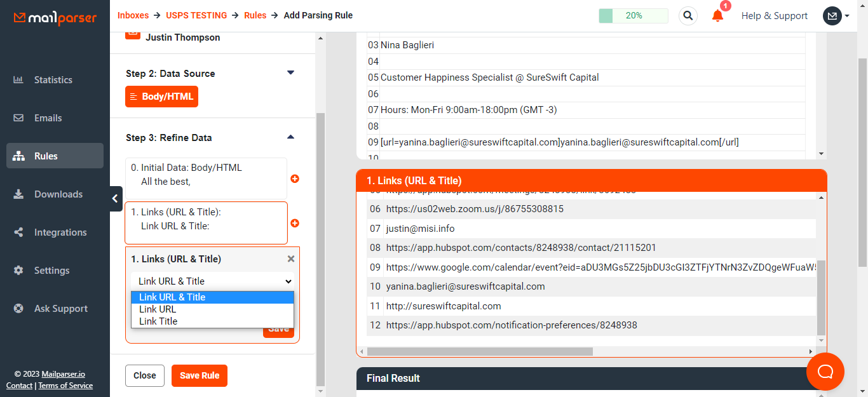Open Help & Support
The image size is (868, 397).
click(x=775, y=16)
